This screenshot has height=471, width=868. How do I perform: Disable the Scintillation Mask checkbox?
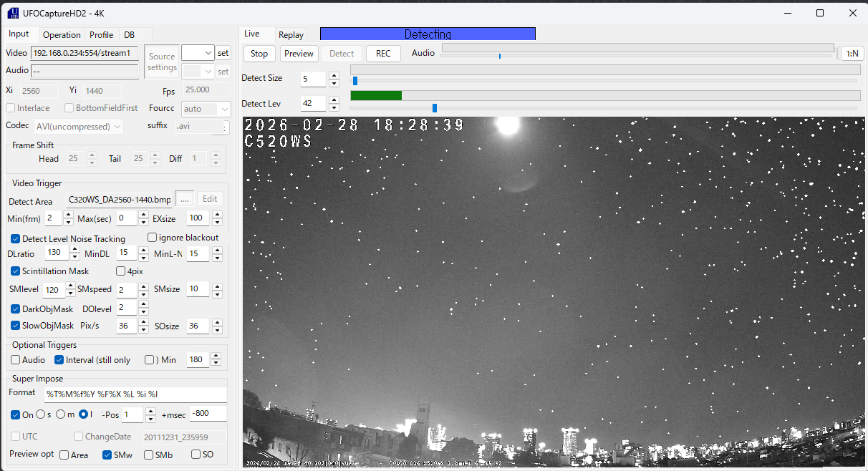pyautogui.click(x=16, y=271)
